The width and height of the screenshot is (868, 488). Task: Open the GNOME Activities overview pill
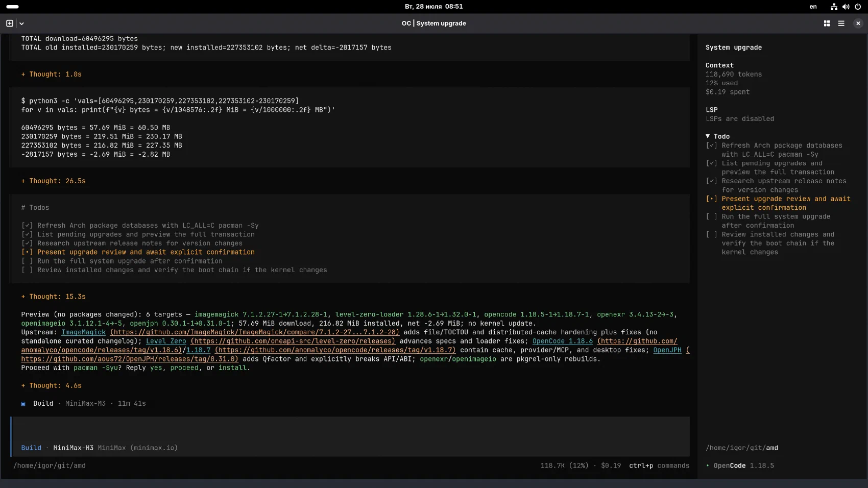pos(12,7)
